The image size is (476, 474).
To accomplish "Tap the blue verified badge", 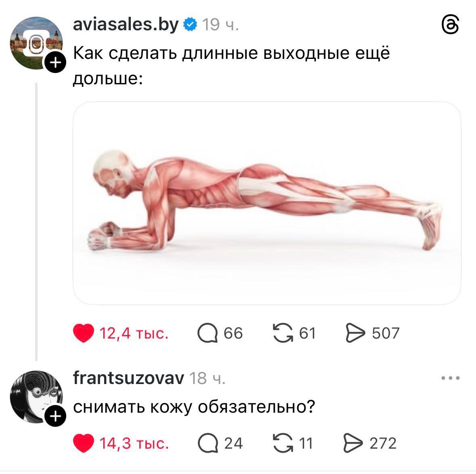I will (x=190, y=25).
